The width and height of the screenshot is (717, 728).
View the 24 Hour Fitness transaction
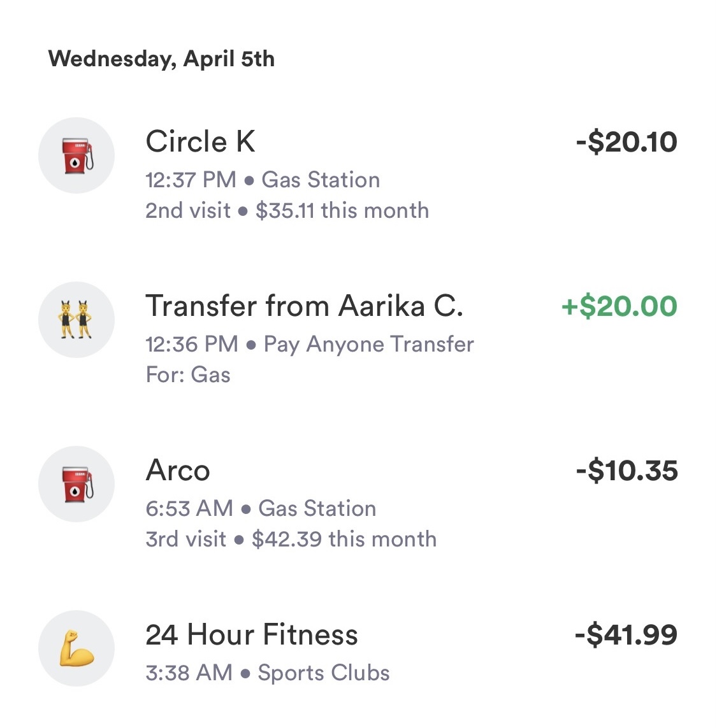pyautogui.click(x=252, y=635)
